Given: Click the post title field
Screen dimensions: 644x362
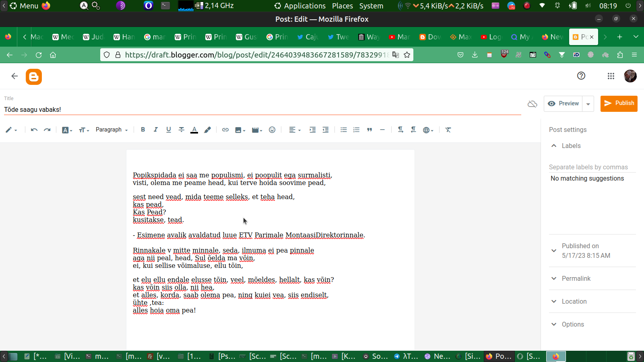Looking at the screenshot, I should tap(262, 109).
